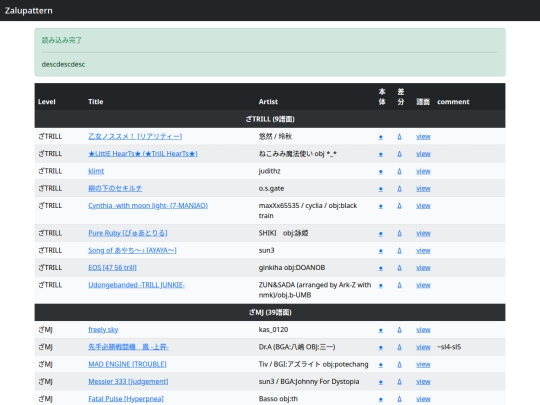Image resolution: width=540 pixels, height=405 pixels.
Task: View chart for Cynthia row
Action: tap(423, 205)
